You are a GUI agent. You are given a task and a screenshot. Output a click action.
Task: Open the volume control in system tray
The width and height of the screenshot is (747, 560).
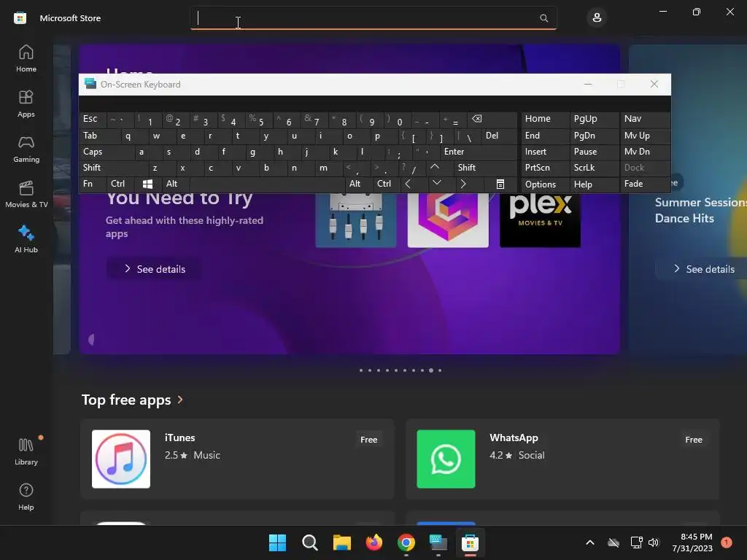click(x=654, y=542)
